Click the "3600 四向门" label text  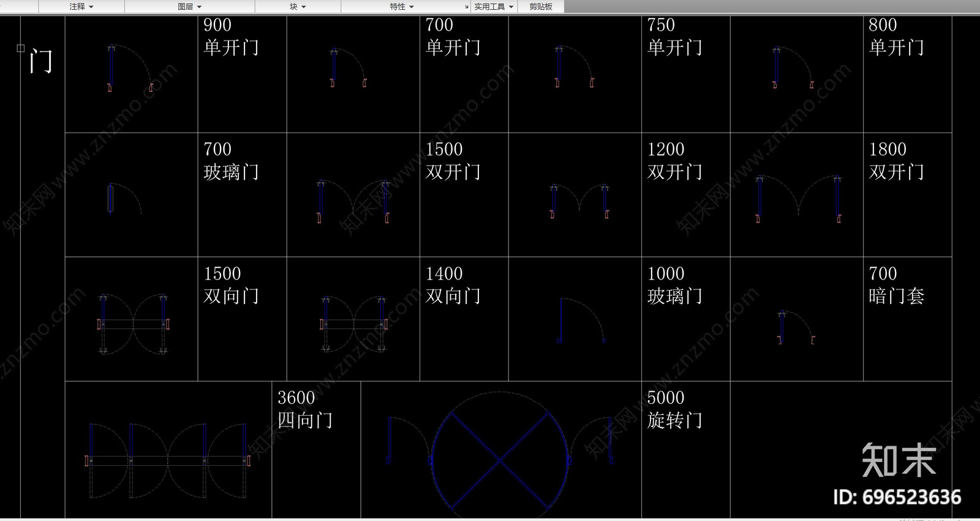pos(305,409)
